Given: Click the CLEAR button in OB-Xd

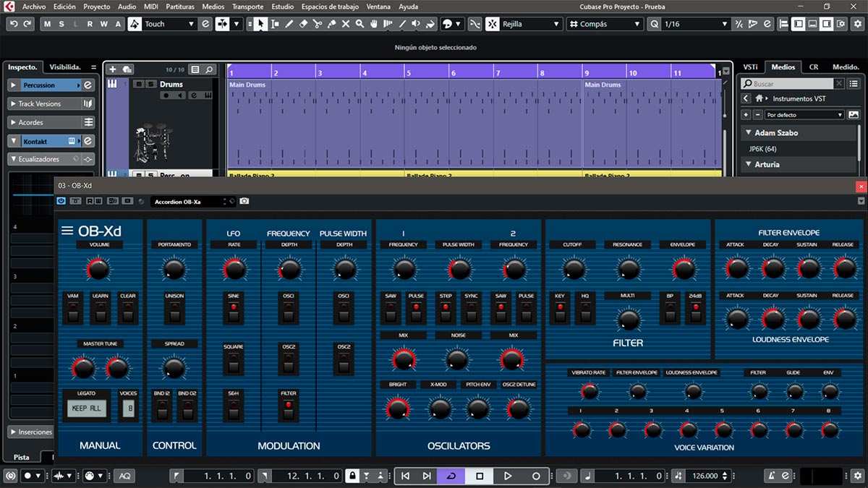Looking at the screenshot, I should (x=128, y=312).
